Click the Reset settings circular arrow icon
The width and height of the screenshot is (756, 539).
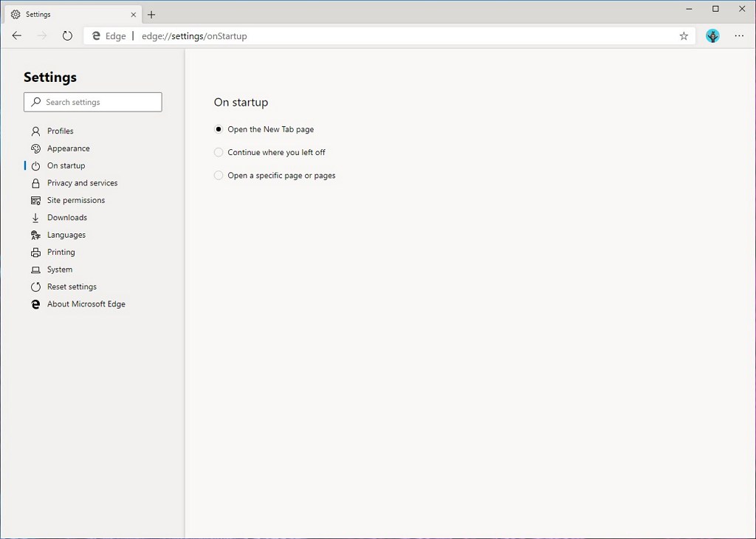35,287
